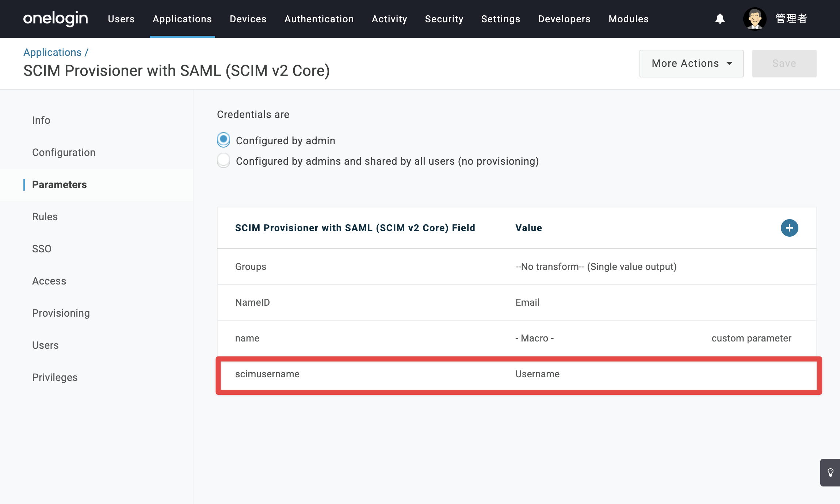Select the Configured by admin radio
840x504 pixels.
point(224,140)
